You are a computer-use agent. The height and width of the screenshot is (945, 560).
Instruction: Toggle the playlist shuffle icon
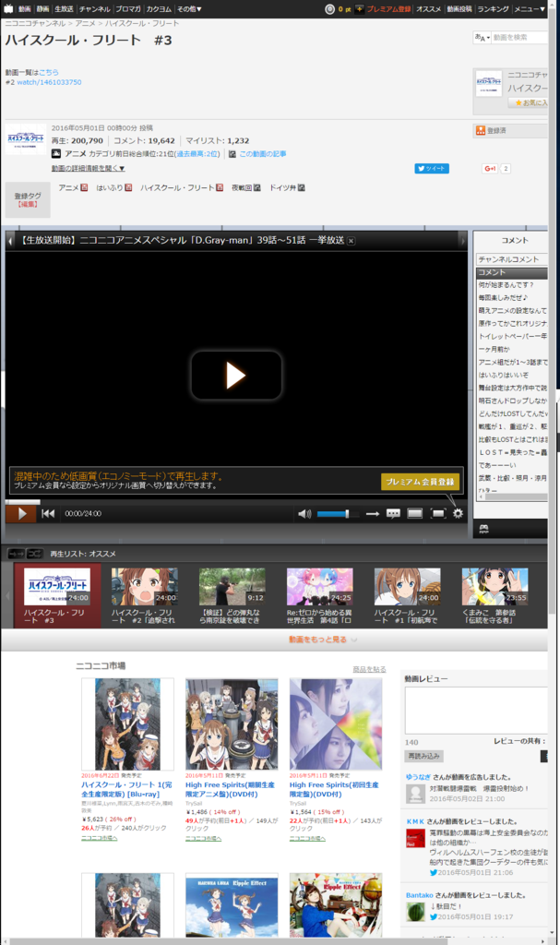click(x=35, y=554)
